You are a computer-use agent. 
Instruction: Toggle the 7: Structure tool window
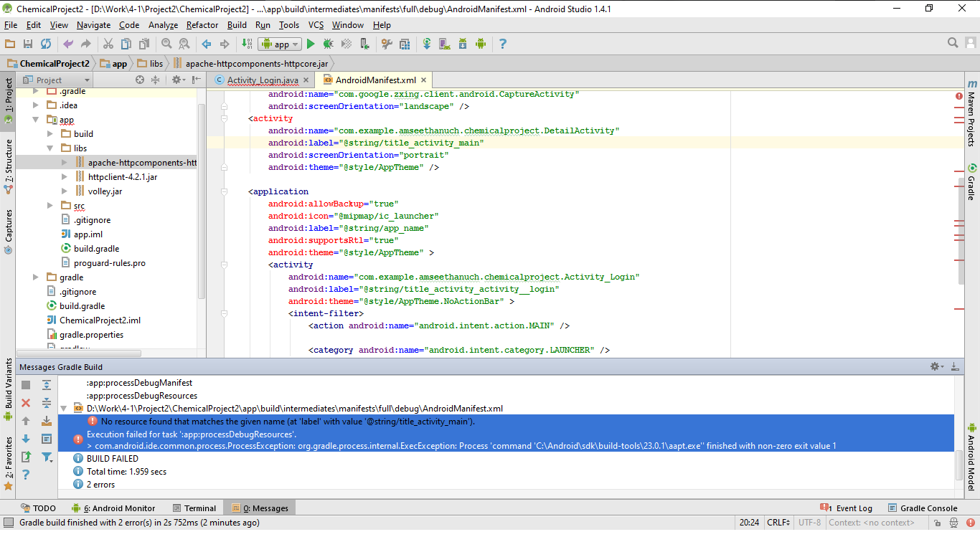(8, 166)
